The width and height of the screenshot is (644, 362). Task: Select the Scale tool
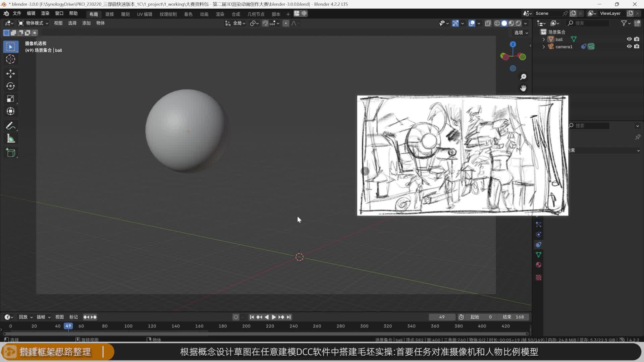[10, 99]
